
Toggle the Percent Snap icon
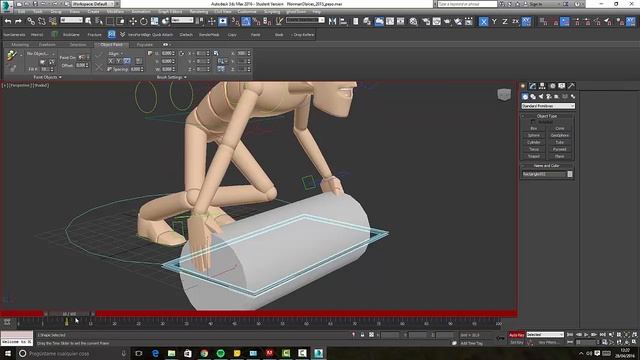pos(256,21)
